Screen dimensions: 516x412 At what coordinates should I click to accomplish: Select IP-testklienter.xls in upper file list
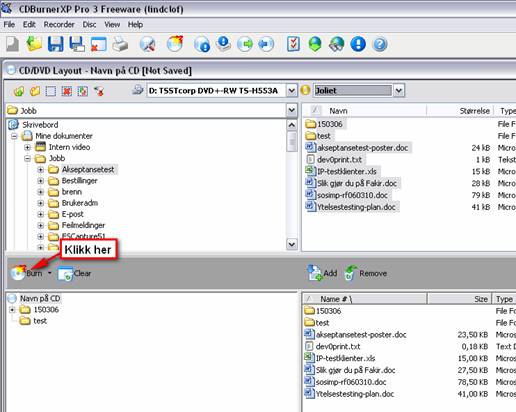(x=347, y=171)
